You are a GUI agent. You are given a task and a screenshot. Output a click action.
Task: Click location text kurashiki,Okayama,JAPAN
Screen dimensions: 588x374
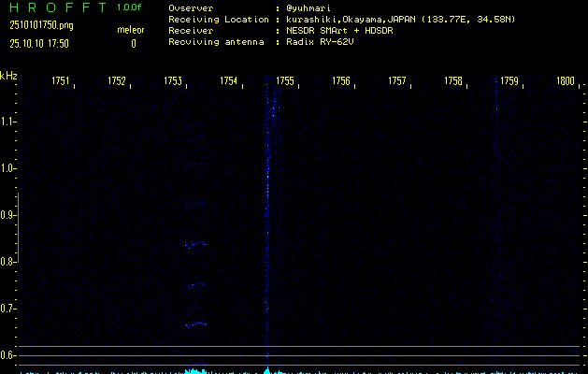(351, 19)
